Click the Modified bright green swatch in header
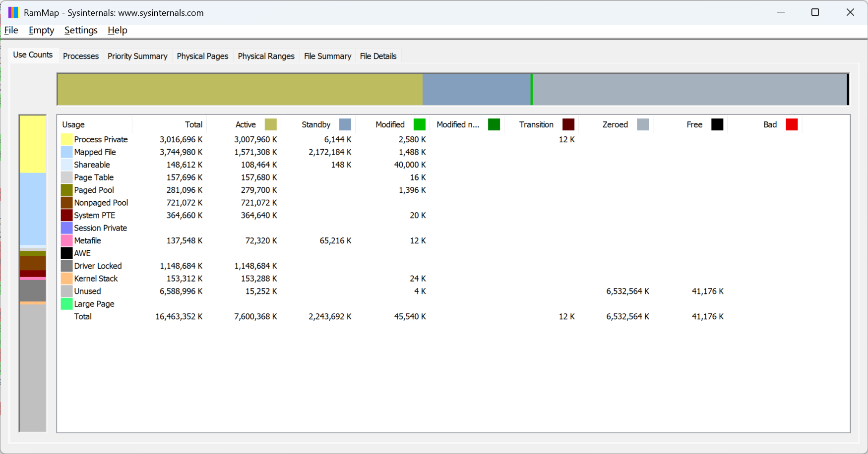868x454 pixels. tap(420, 124)
